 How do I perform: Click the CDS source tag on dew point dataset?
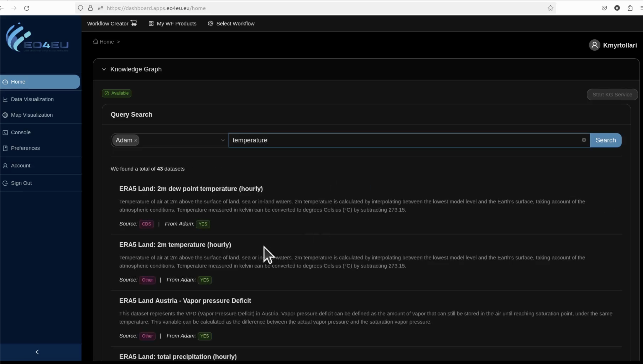146,224
